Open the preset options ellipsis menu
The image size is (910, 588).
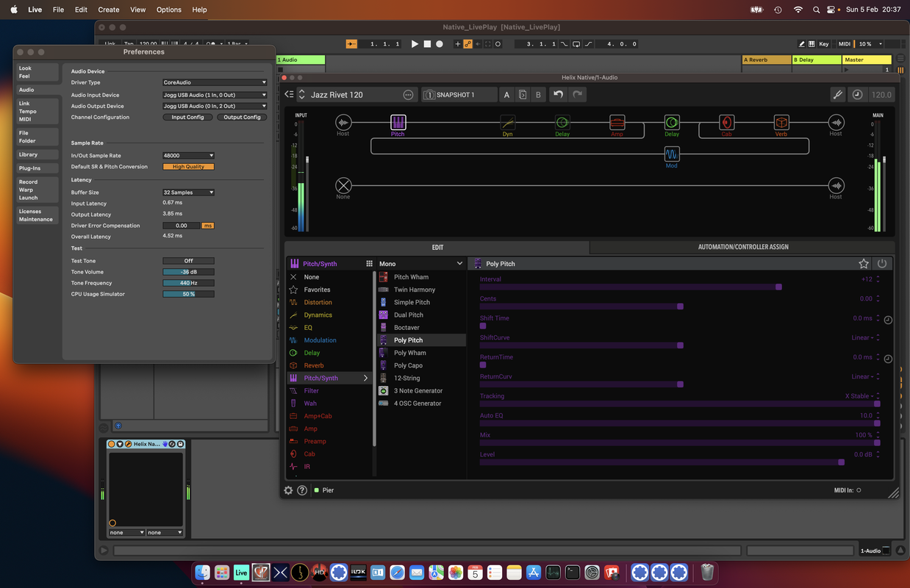[408, 95]
